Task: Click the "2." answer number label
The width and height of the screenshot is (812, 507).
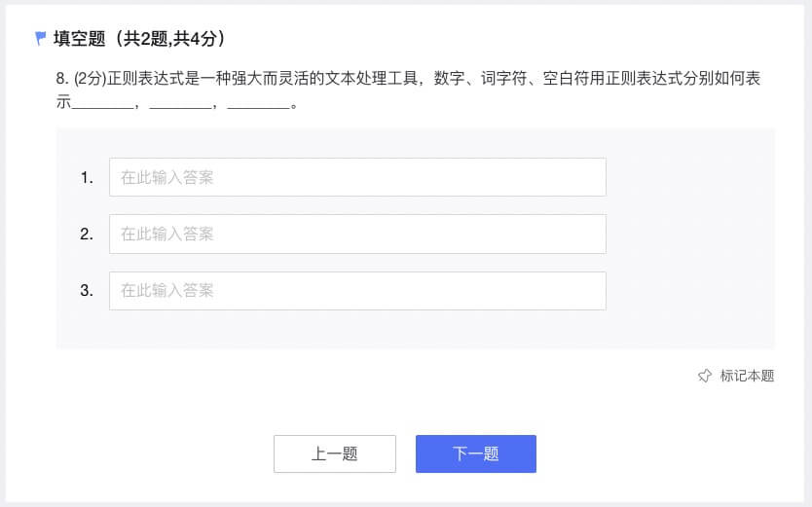Action: (87, 235)
